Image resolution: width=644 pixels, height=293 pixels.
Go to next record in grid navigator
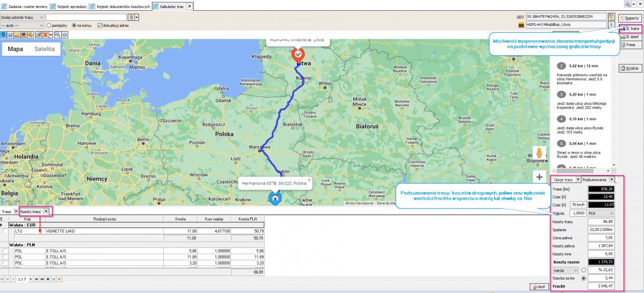pos(31,279)
